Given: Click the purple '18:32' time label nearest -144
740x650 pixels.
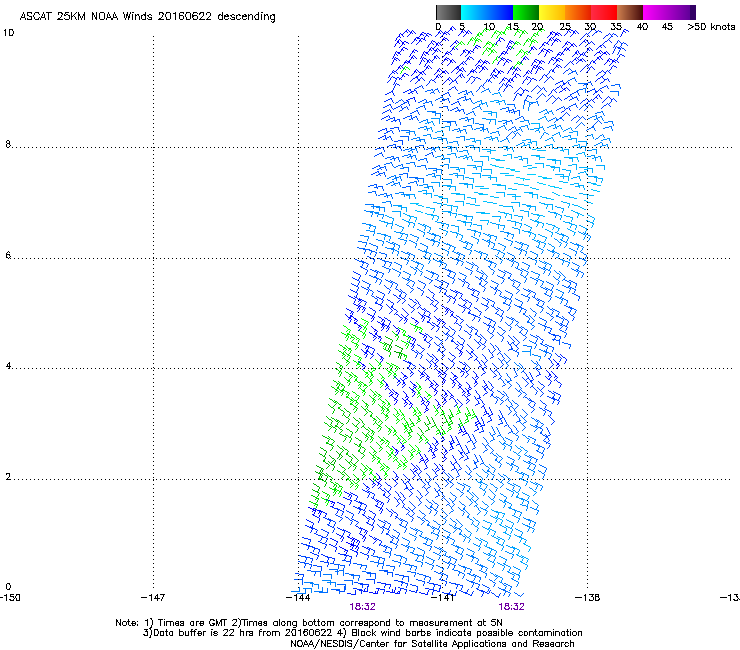Looking at the screenshot, I should coord(362,607).
